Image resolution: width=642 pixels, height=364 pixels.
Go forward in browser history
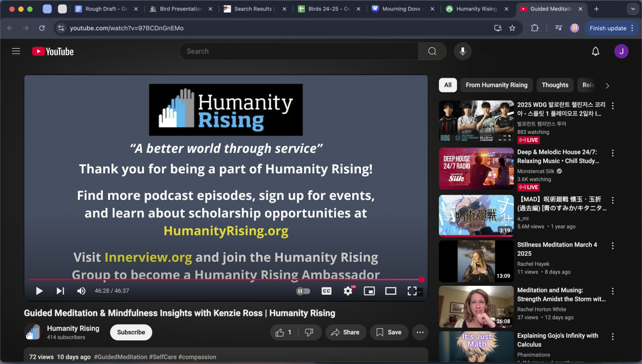(26, 28)
